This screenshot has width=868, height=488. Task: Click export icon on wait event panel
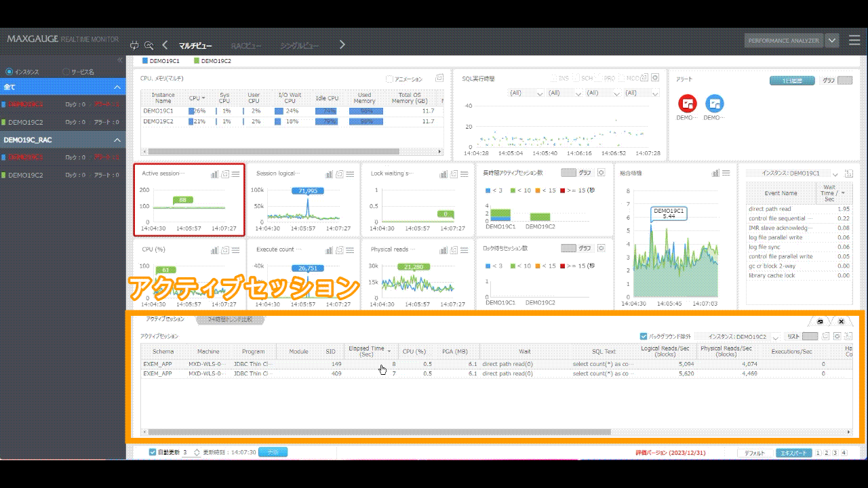[x=848, y=174]
